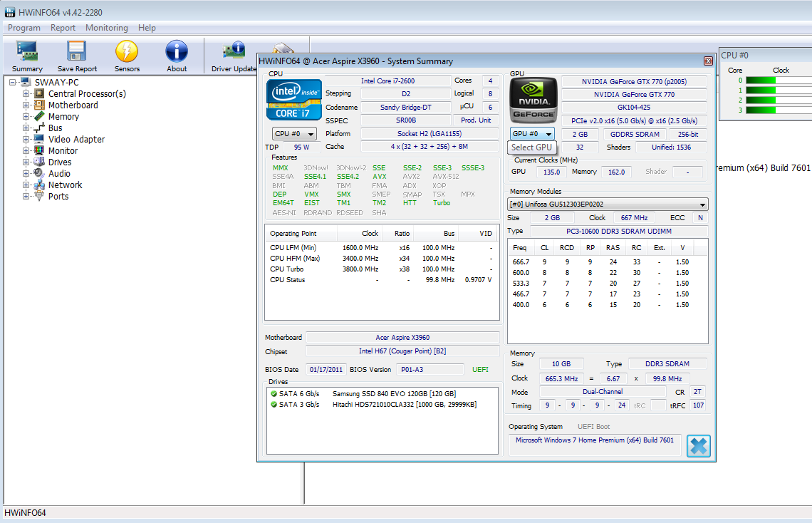812x523 pixels.
Task: Expand the Network node
Action: (x=26, y=185)
